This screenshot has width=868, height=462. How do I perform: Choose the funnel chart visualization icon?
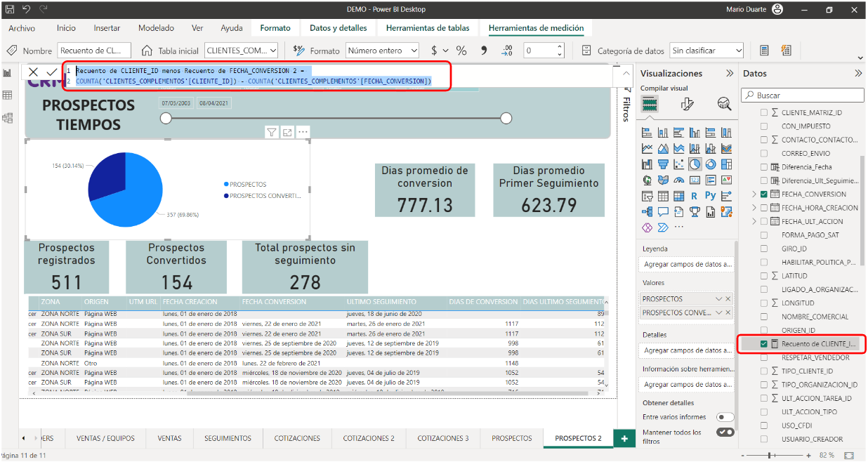pos(663,164)
